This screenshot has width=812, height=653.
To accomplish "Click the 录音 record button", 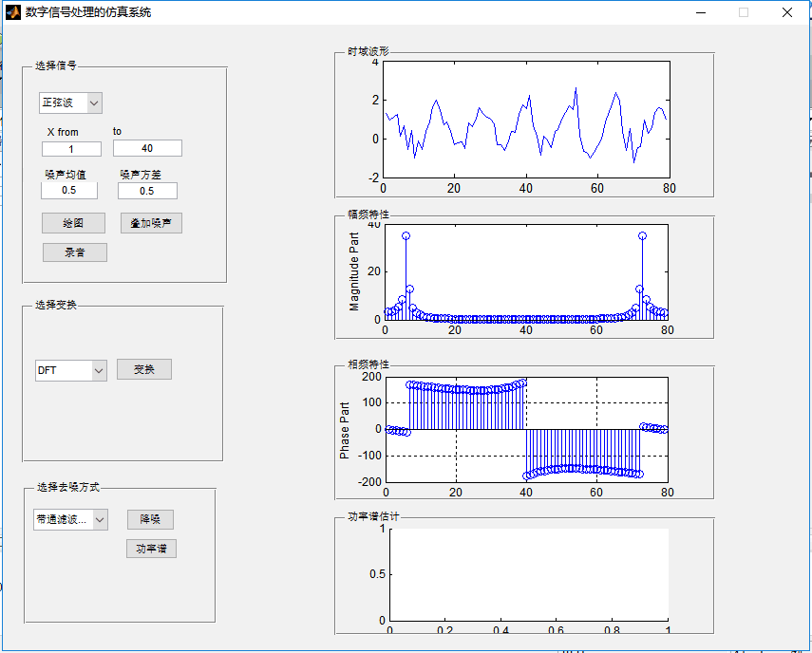I will 75,252.
